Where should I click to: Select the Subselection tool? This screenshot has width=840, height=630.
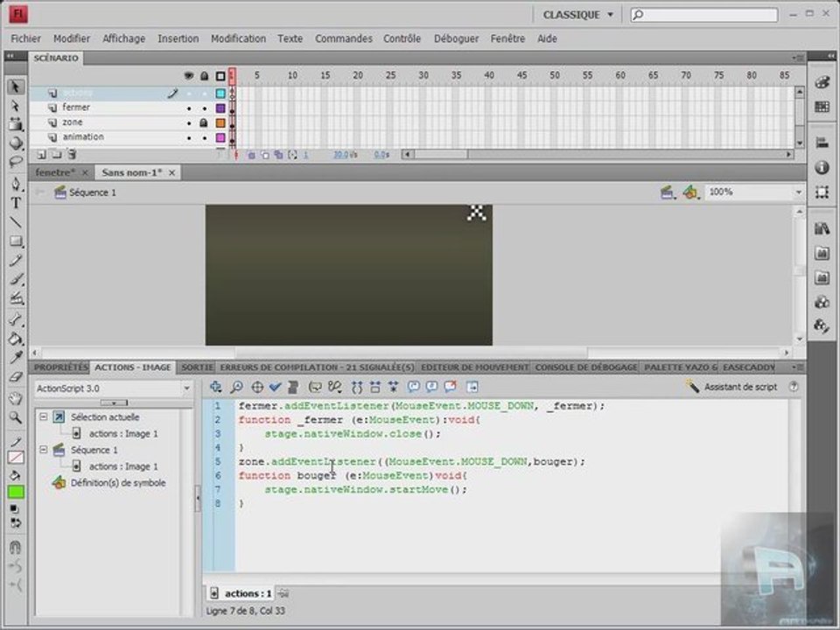[x=16, y=106]
